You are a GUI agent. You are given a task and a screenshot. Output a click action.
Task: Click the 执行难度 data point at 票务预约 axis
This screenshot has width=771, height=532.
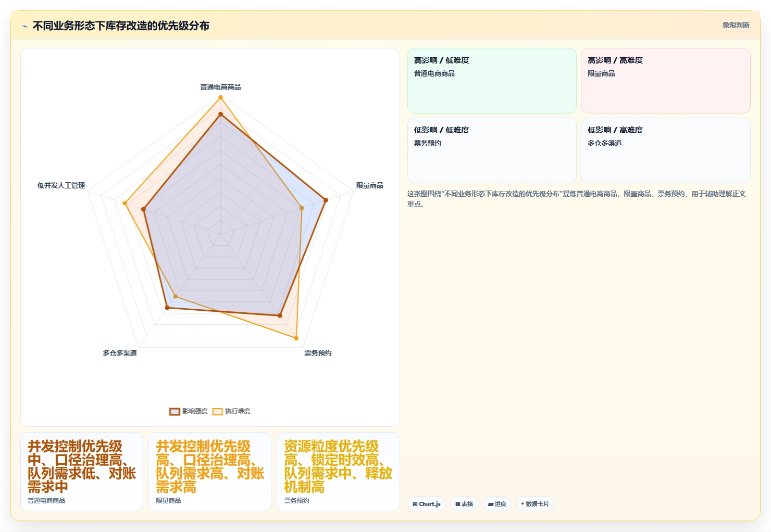296,338
